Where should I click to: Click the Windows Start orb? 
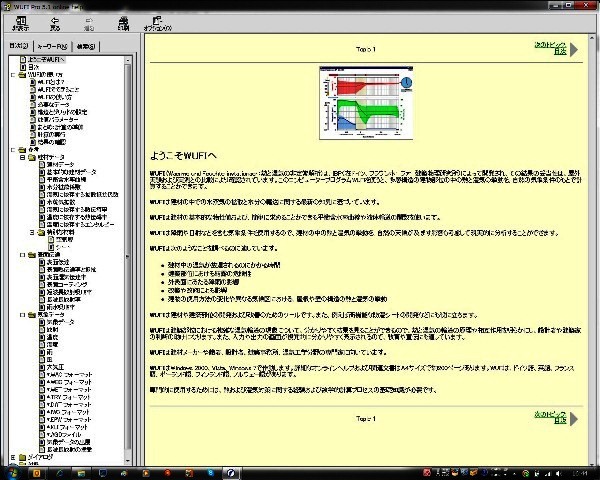10,472
